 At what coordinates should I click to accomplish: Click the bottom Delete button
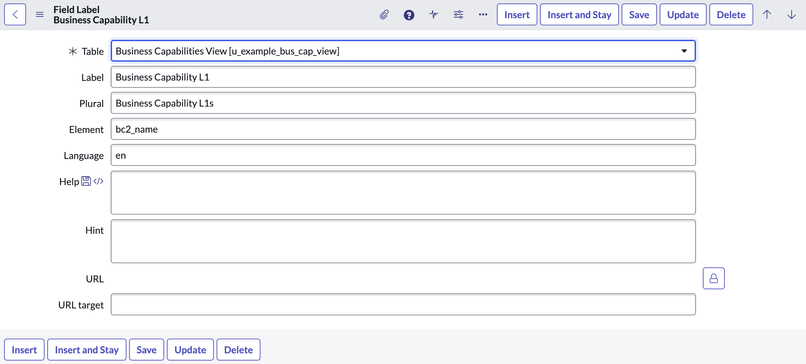pyautogui.click(x=239, y=350)
